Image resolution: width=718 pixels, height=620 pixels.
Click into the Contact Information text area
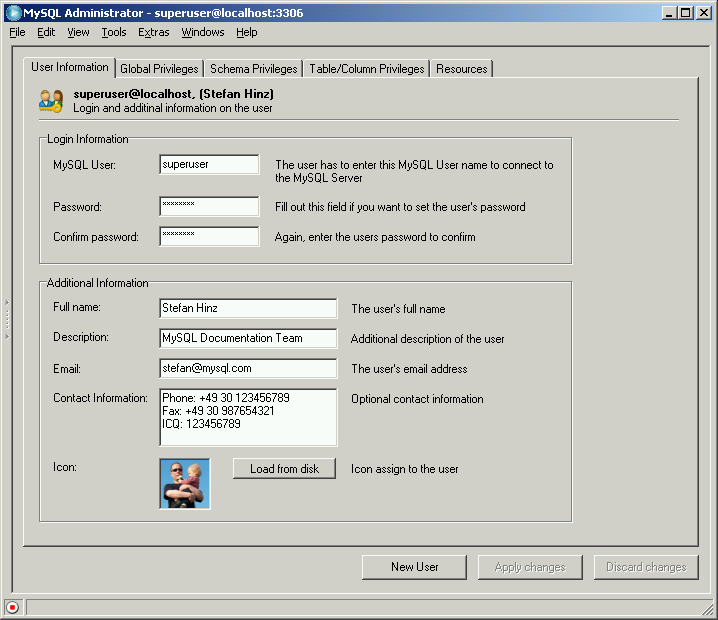(248, 417)
